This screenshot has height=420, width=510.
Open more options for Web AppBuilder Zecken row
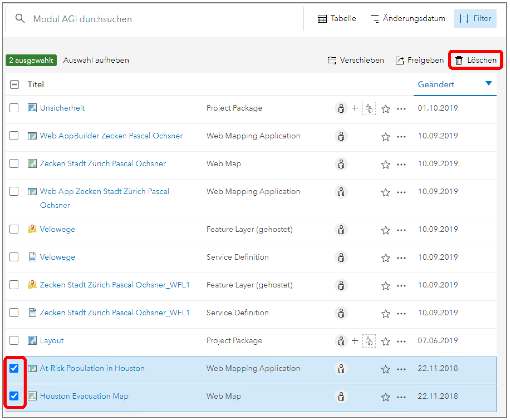coord(401,137)
